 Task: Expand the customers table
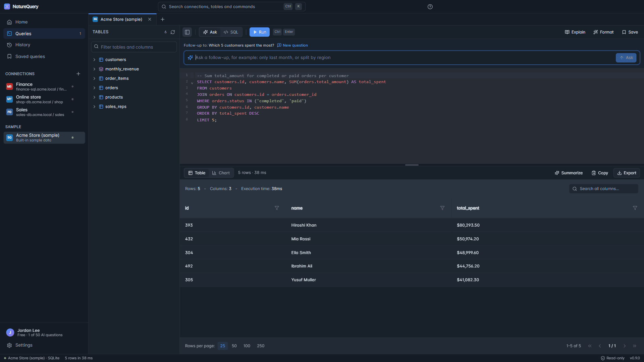click(94, 60)
